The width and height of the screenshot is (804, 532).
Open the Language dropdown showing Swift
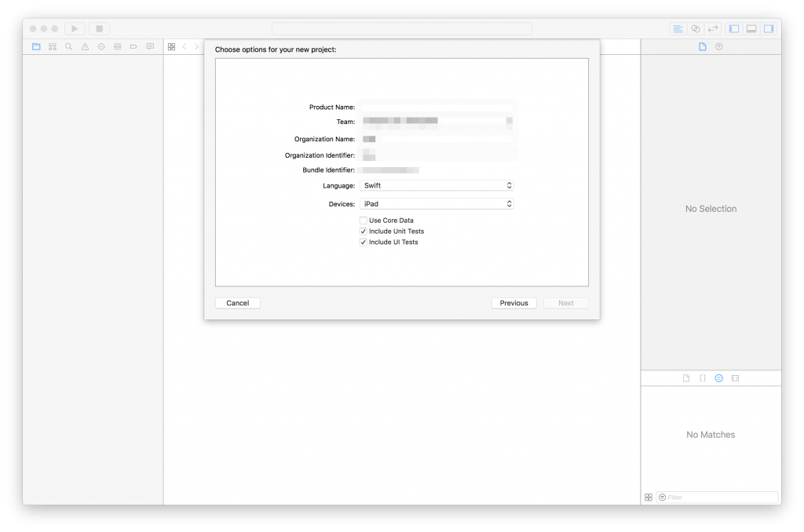click(437, 186)
